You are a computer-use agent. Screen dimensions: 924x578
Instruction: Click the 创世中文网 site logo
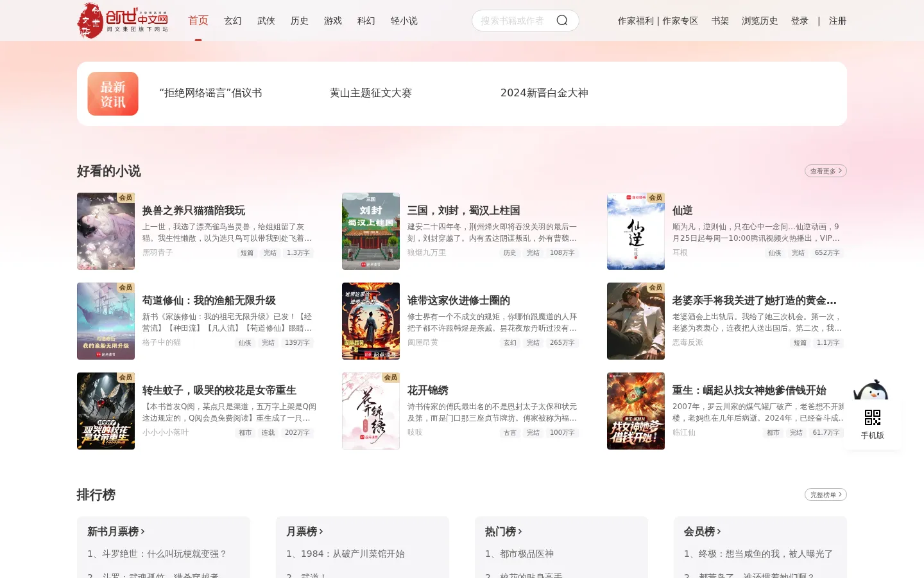[x=123, y=21]
